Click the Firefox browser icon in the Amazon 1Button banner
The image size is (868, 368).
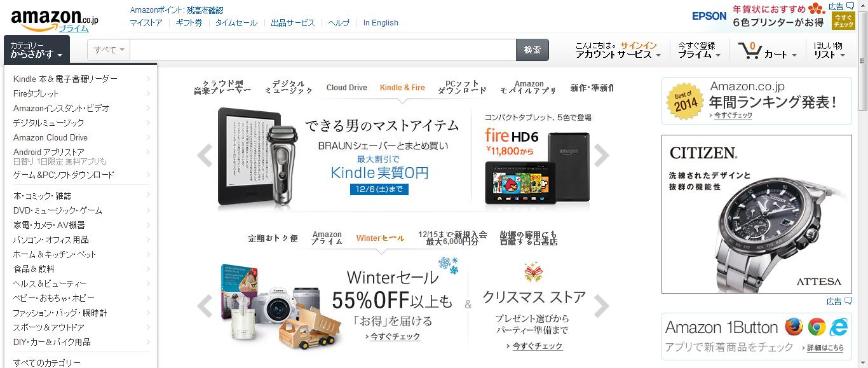(x=794, y=327)
